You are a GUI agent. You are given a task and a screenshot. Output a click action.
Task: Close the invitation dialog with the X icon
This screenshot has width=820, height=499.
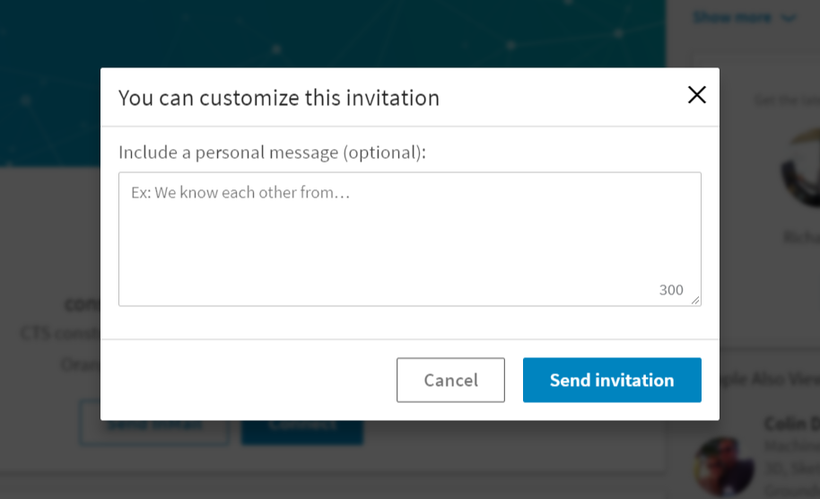(x=697, y=95)
